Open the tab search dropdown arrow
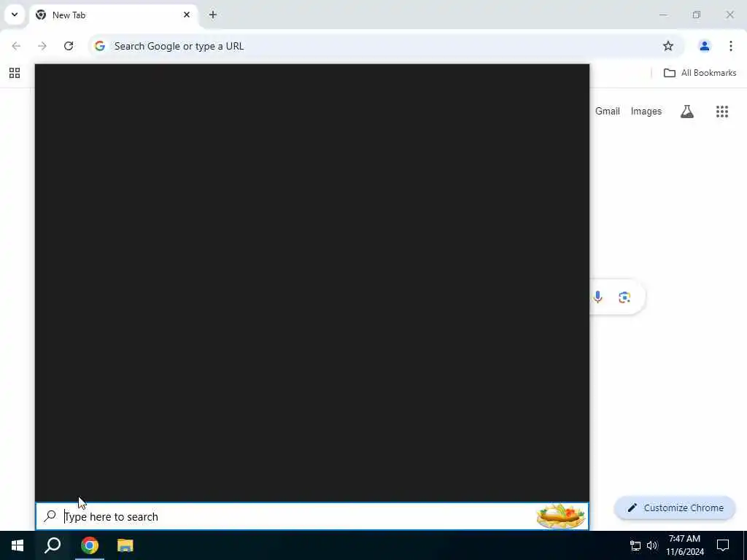 (x=15, y=15)
